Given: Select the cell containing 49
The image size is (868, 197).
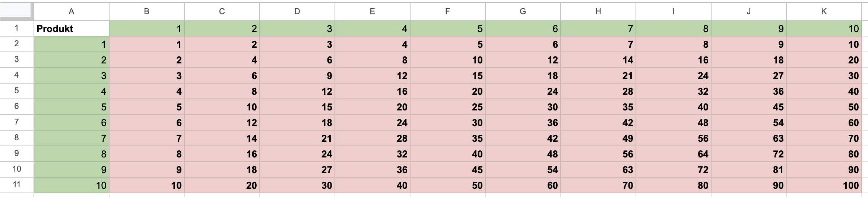Looking at the screenshot, I should pyautogui.click(x=598, y=138).
